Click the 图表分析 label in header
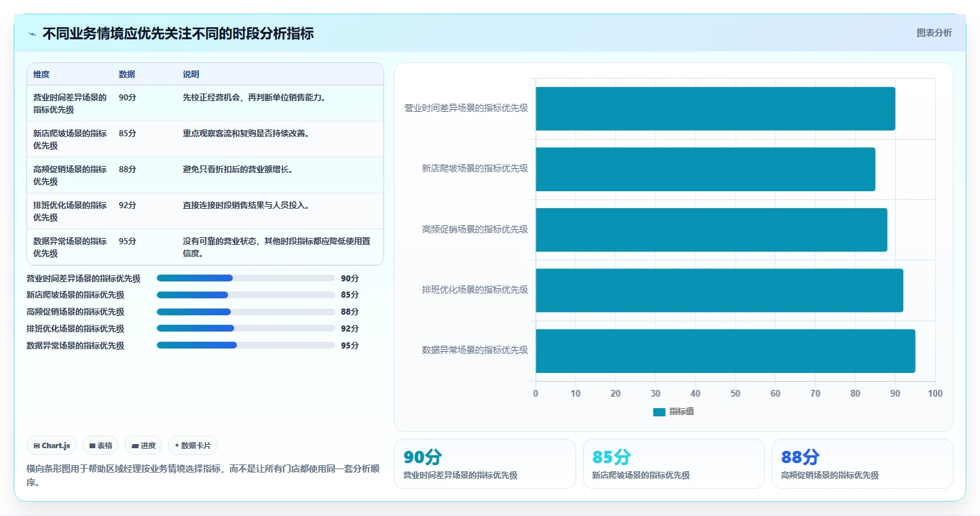 pos(934,33)
